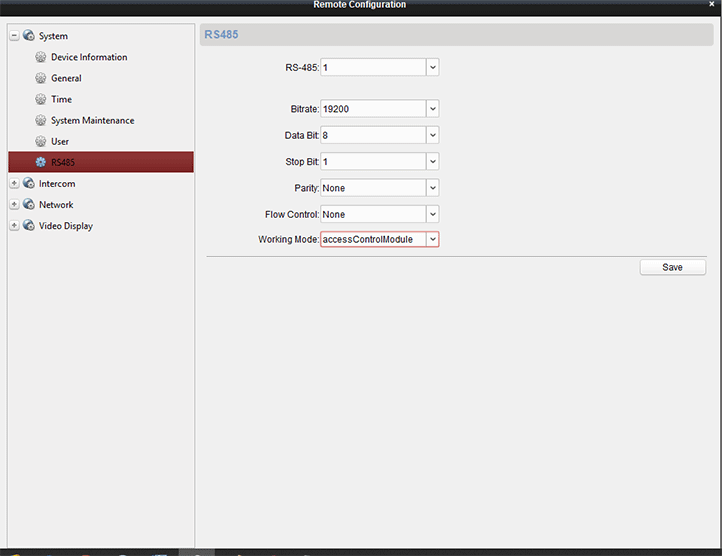Select the User item

[60, 142]
